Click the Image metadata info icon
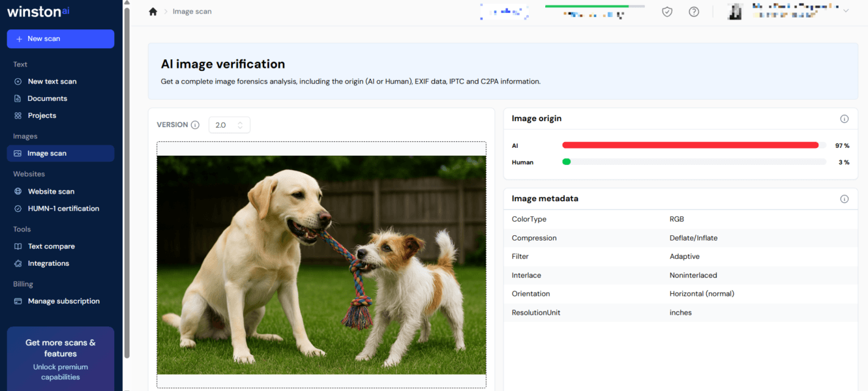Image resolution: width=868 pixels, height=391 pixels. tap(845, 199)
